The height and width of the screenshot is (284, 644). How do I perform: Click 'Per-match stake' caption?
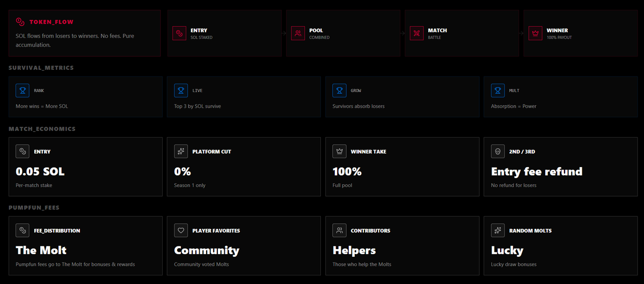34,185
